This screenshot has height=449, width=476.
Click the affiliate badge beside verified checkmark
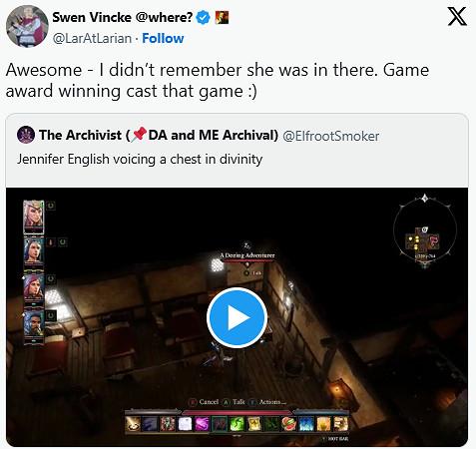[x=222, y=17]
